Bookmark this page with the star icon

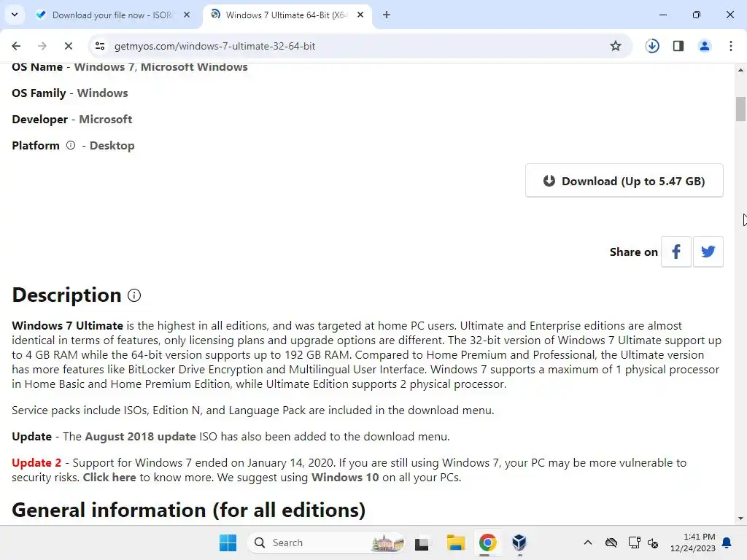tap(616, 46)
